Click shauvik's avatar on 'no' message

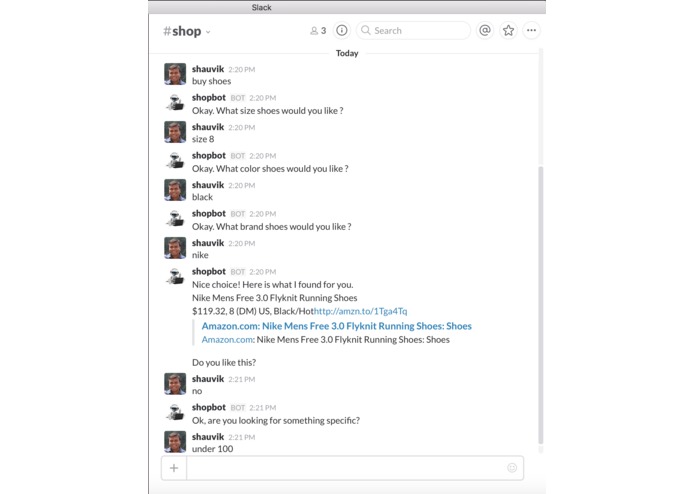pyautogui.click(x=175, y=384)
